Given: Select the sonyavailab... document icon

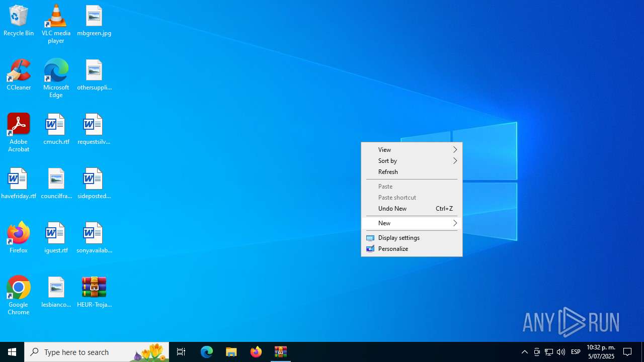Looking at the screenshot, I should pyautogui.click(x=94, y=238).
